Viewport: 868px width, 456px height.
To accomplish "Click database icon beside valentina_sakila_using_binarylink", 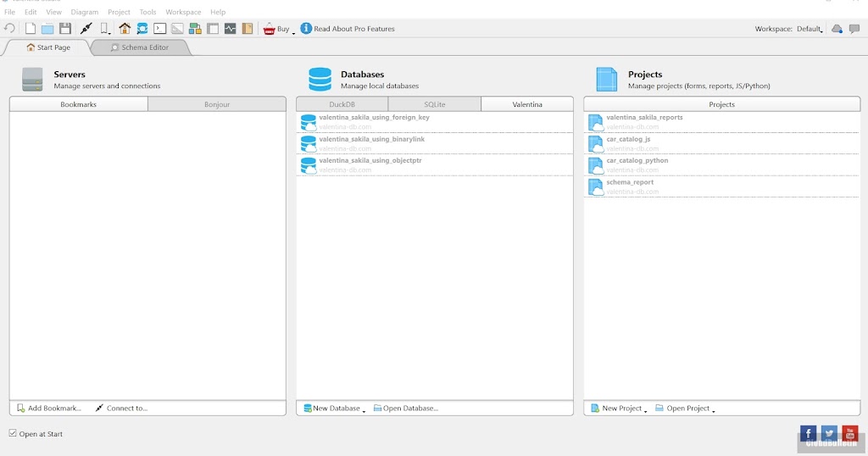I will [309, 144].
